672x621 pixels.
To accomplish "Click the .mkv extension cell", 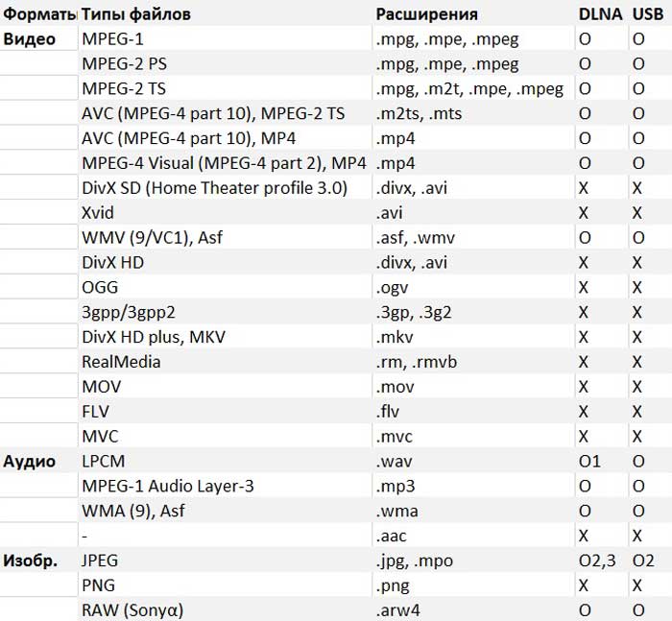I will [x=473, y=337].
